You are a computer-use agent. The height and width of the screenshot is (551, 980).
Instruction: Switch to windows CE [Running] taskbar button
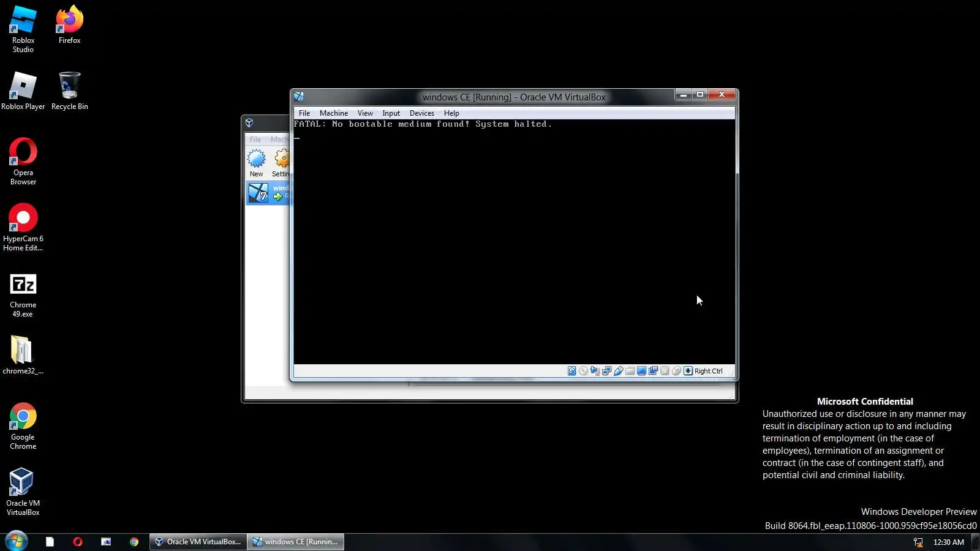[296, 542]
